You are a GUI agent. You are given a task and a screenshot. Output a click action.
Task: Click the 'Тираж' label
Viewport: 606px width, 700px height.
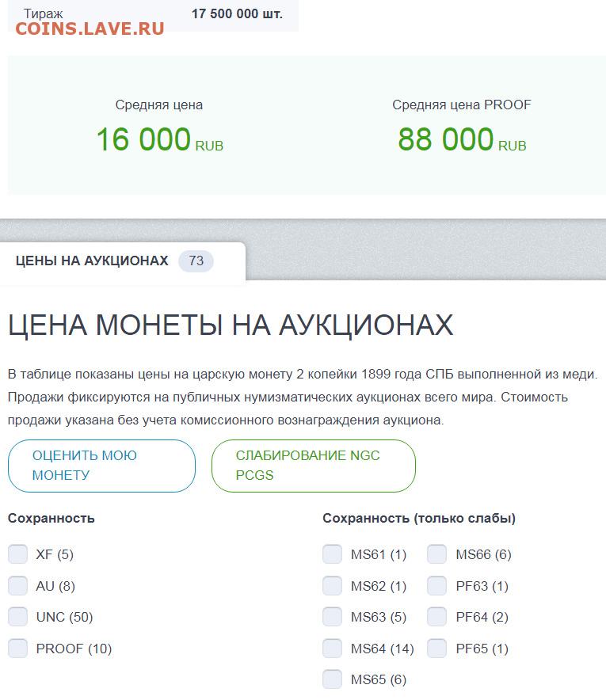point(43,13)
